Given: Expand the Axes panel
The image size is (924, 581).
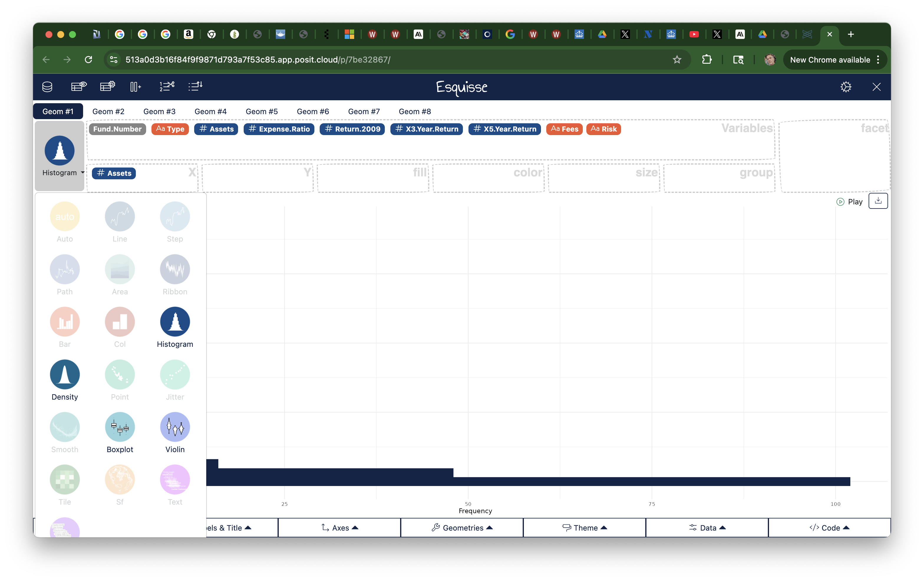Looking at the screenshot, I should click(x=339, y=528).
